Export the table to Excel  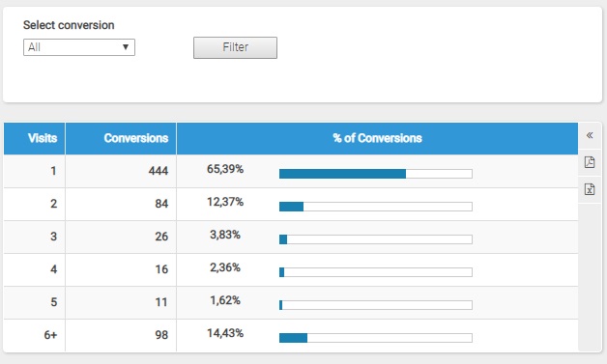[590, 189]
